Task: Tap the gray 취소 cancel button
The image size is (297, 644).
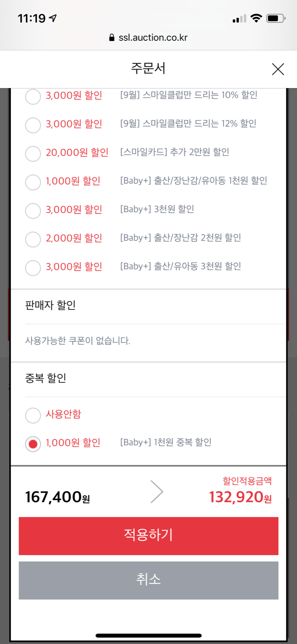Action: (148, 580)
